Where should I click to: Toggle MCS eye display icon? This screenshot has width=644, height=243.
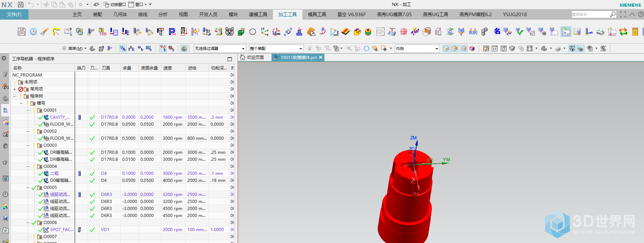coord(572,48)
